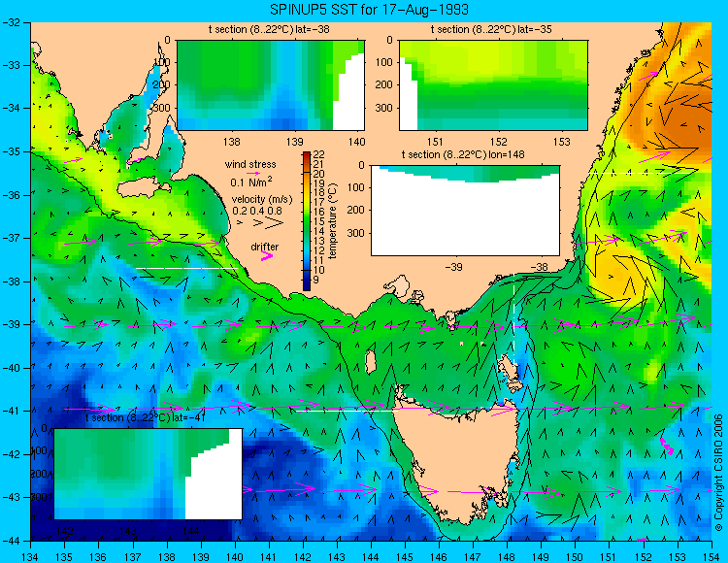This screenshot has width=728, height=563.
Task: Click depth label '100' of lat=-35 section
Action: (385, 62)
